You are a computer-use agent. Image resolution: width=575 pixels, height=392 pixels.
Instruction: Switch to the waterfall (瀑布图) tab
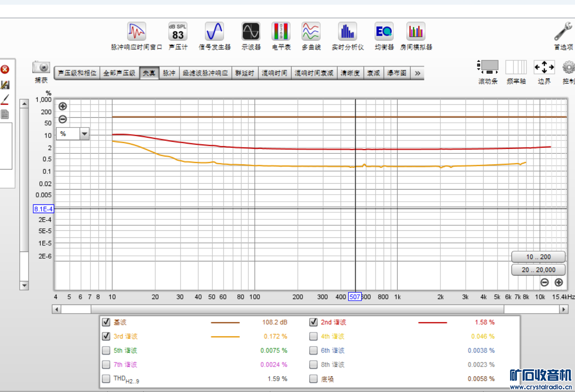point(396,73)
